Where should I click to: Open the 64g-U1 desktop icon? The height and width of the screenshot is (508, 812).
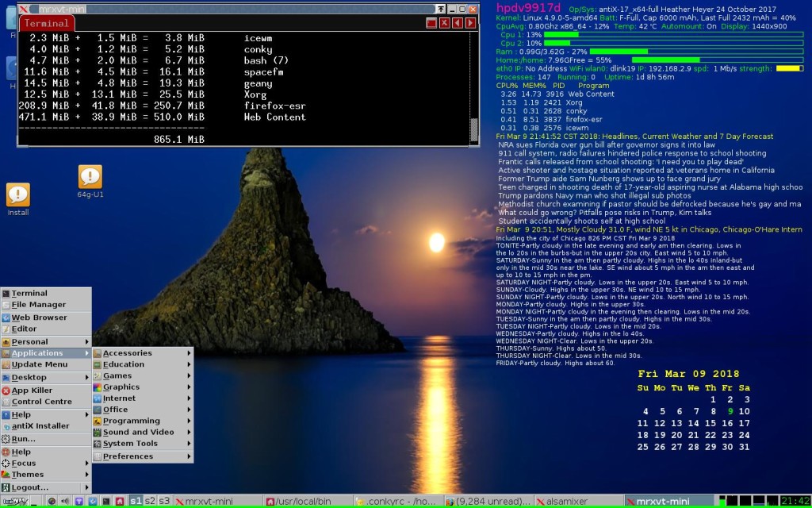(x=90, y=177)
